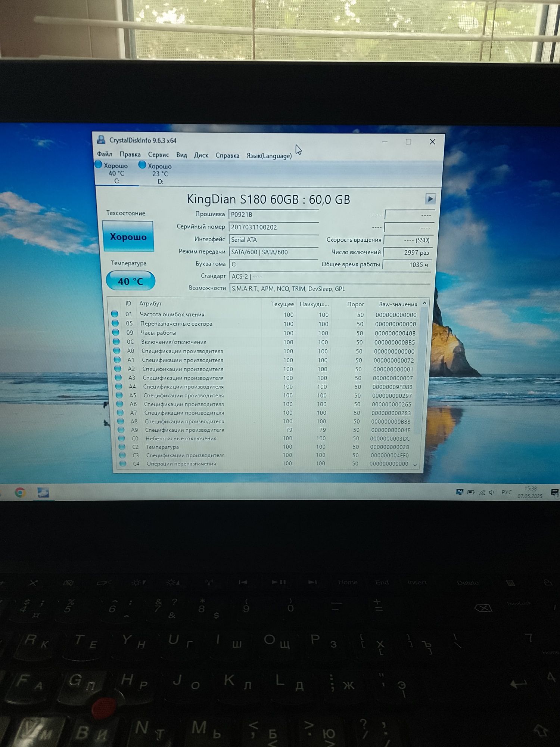The image size is (560, 747).
Task: Click status dot for attribute 01
Action: click(115, 314)
